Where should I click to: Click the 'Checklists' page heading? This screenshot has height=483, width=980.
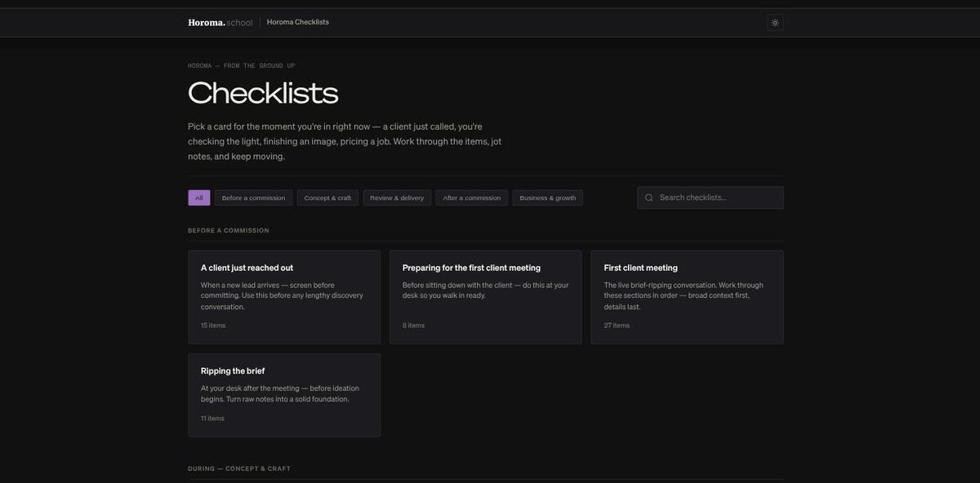coord(263,93)
